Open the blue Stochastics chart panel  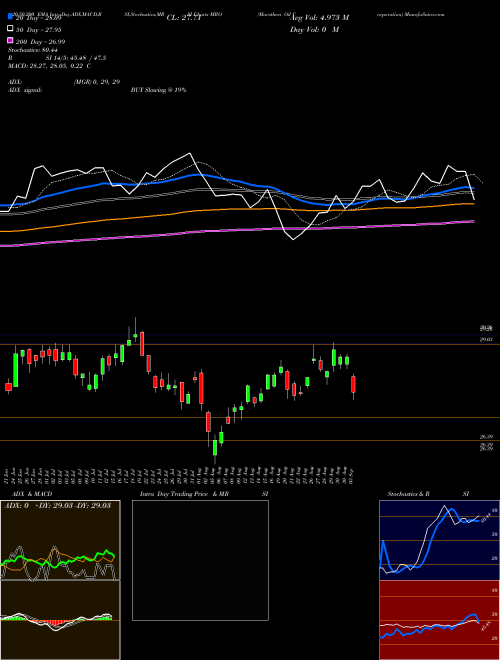tap(439, 540)
